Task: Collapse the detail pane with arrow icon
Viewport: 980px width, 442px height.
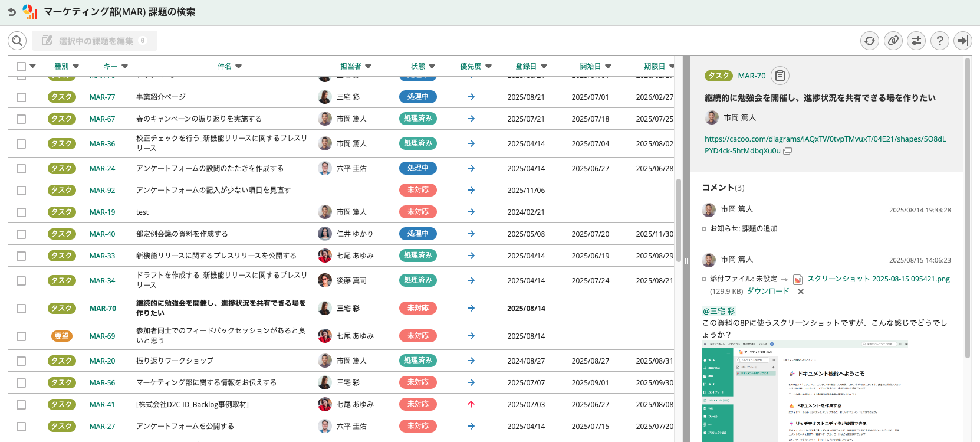Action: click(962, 41)
